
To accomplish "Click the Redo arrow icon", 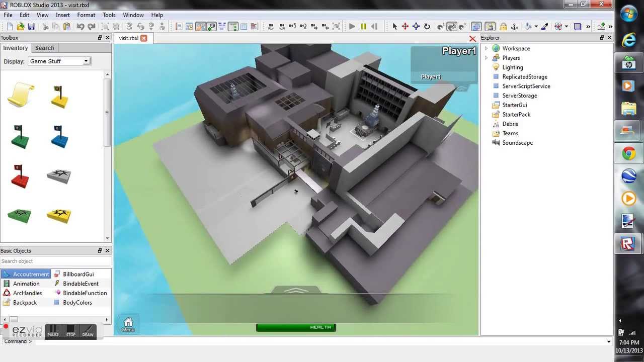I will pos(92,27).
